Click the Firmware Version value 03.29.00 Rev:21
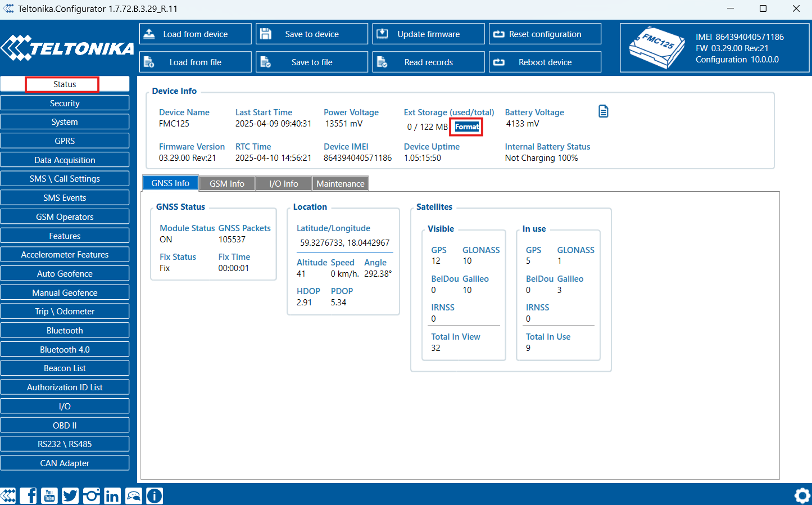Viewport: 812px width, 505px height. [187, 158]
